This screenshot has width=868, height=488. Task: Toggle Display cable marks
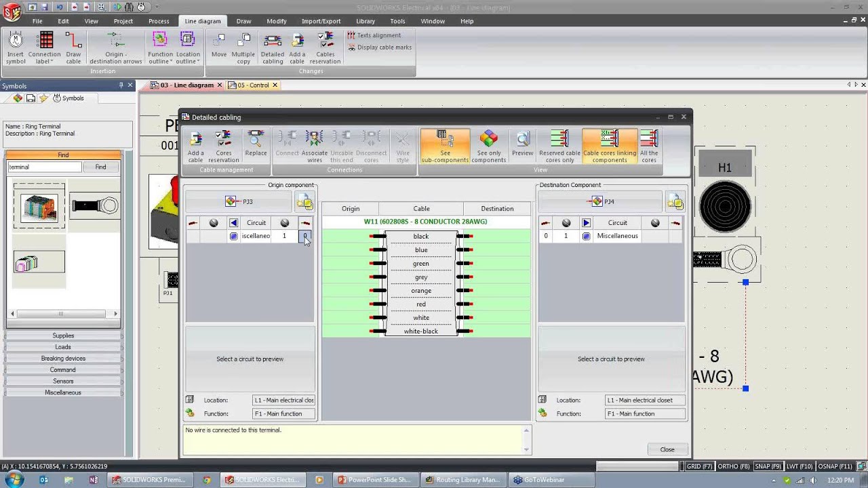(x=380, y=47)
